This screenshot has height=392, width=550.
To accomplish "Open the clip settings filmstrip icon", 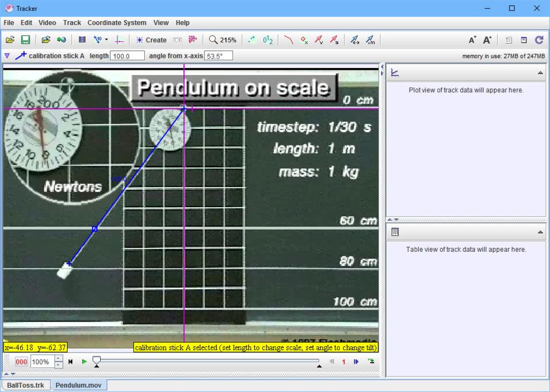I will [x=82, y=40].
